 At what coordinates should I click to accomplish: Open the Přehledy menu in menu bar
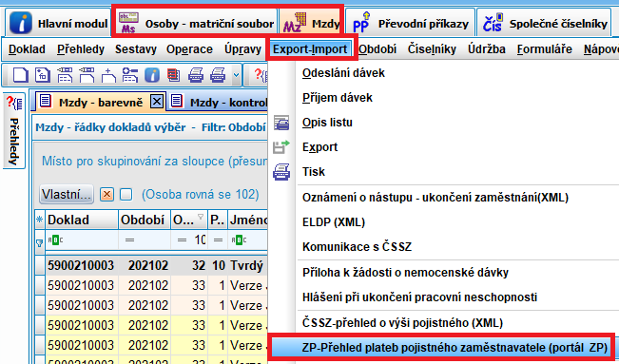tap(81, 49)
